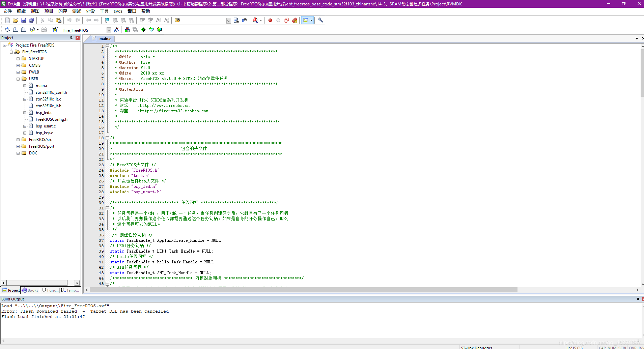644x349 pixels.
Task: Toggle pin on Project panel
Action: 72,38
